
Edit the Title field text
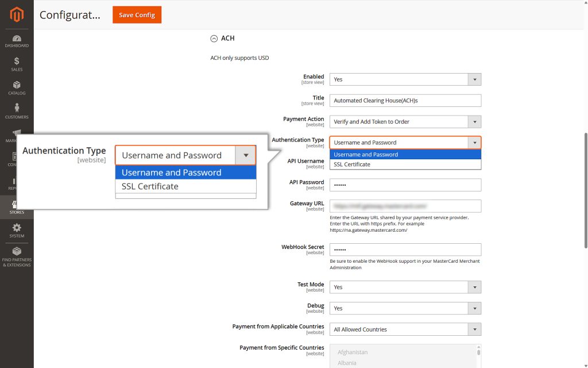[405, 100]
